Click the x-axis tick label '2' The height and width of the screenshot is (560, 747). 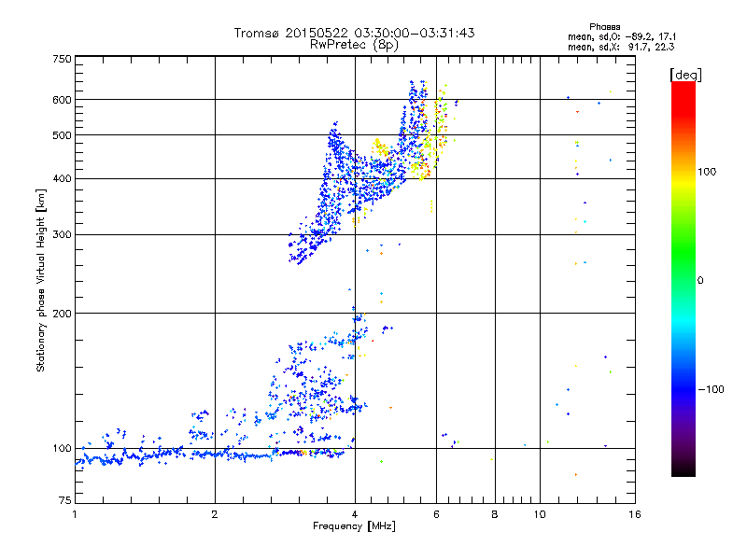[x=215, y=514]
